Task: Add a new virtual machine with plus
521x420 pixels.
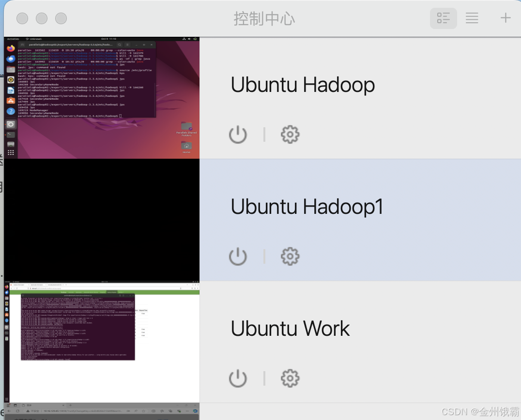Action: (x=506, y=18)
